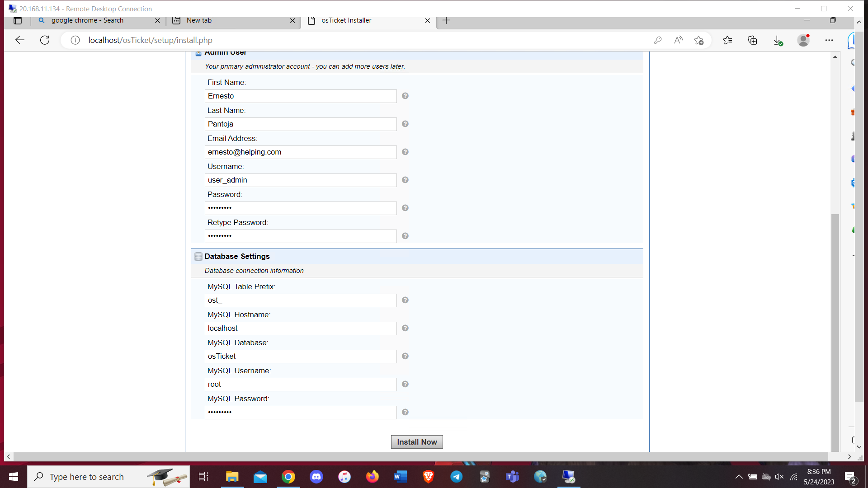Navigate back with the back arrow
The height and width of the screenshot is (488, 868).
[20, 40]
